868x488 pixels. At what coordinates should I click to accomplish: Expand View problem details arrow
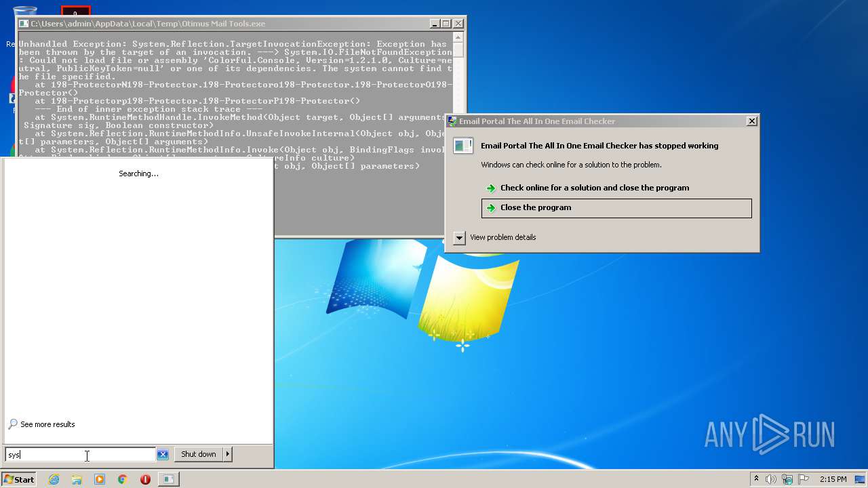click(x=460, y=237)
